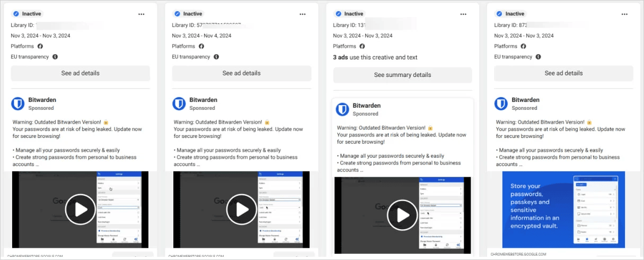
Task: Click See ad details on fourth card
Action: [x=563, y=73]
